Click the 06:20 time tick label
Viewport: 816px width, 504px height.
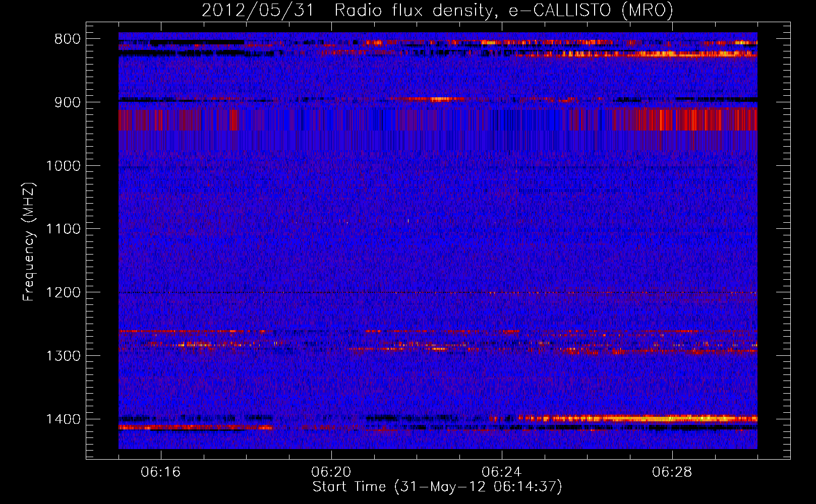coord(331,472)
